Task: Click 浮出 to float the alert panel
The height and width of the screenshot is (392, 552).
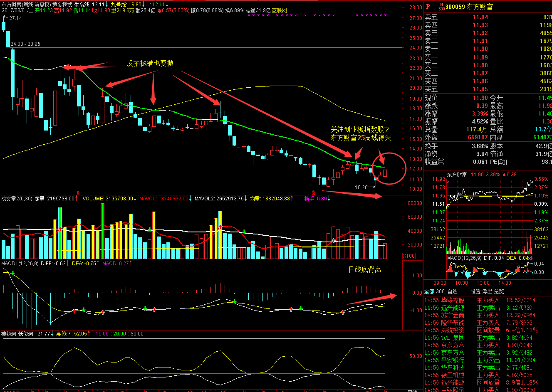Action: pos(487,291)
